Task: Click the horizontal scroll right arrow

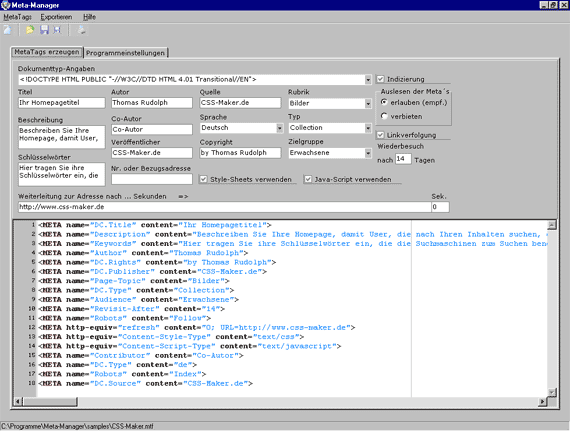Action: click(542, 402)
